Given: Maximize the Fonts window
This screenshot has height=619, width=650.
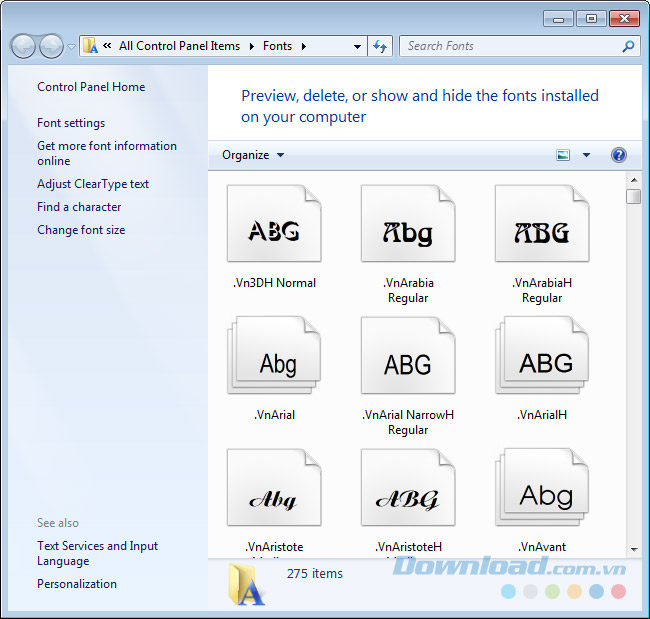Looking at the screenshot, I should tap(591, 19).
